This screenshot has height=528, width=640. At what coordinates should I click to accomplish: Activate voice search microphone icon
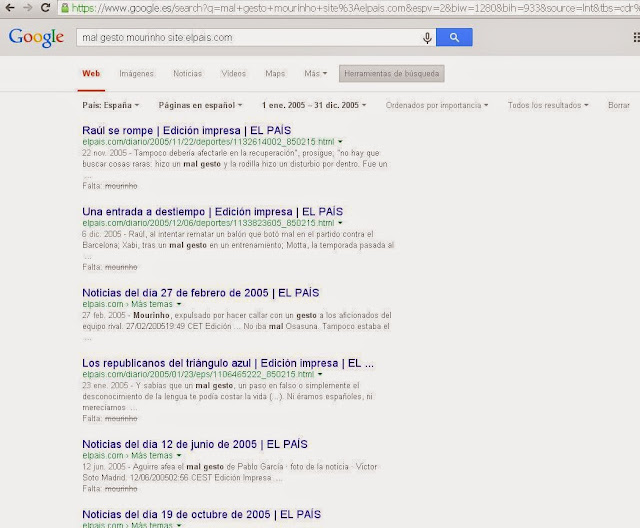coord(427,38)
